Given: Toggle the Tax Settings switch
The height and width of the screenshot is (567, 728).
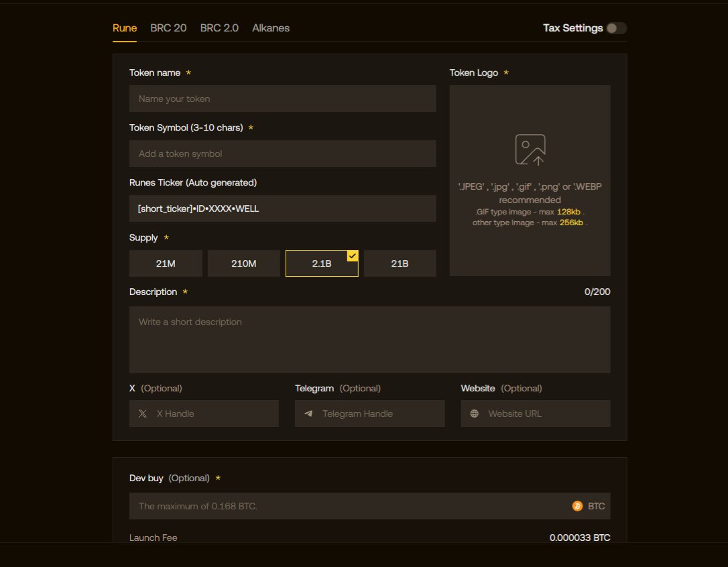Looking at the screenshot, I should [616, 28].
